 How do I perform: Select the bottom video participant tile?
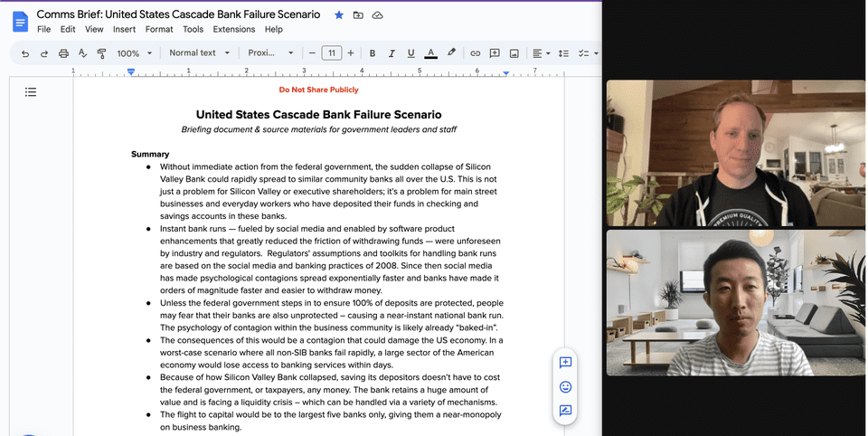point(736,303)
